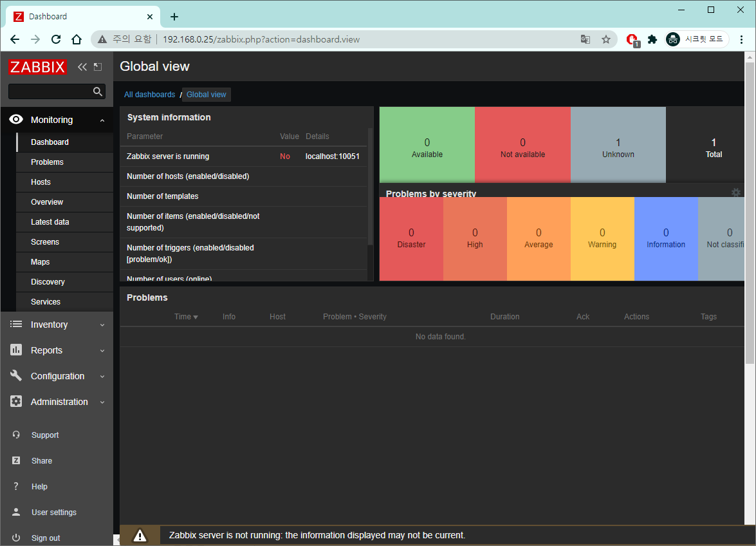
Task: Click the warning triangle in bottom banner
Action: click(140, 536)
